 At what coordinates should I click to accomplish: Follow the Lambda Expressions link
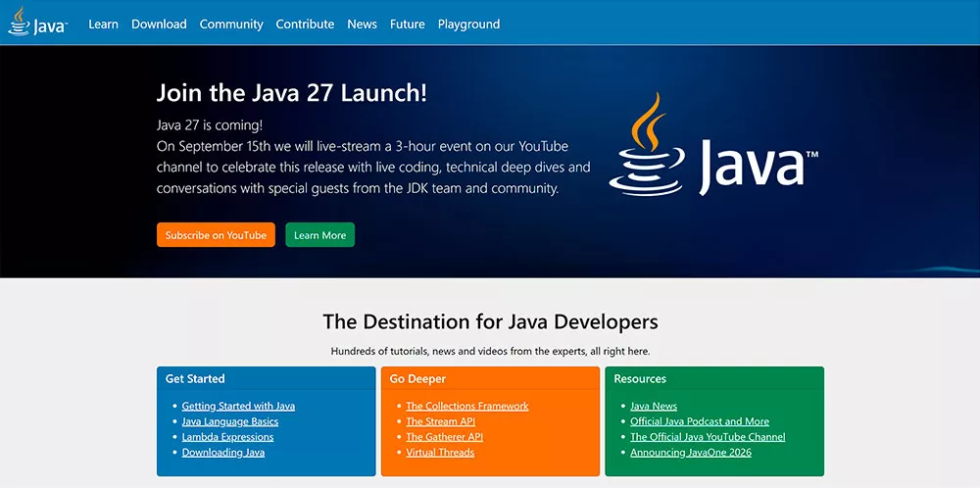coord(227,437)
